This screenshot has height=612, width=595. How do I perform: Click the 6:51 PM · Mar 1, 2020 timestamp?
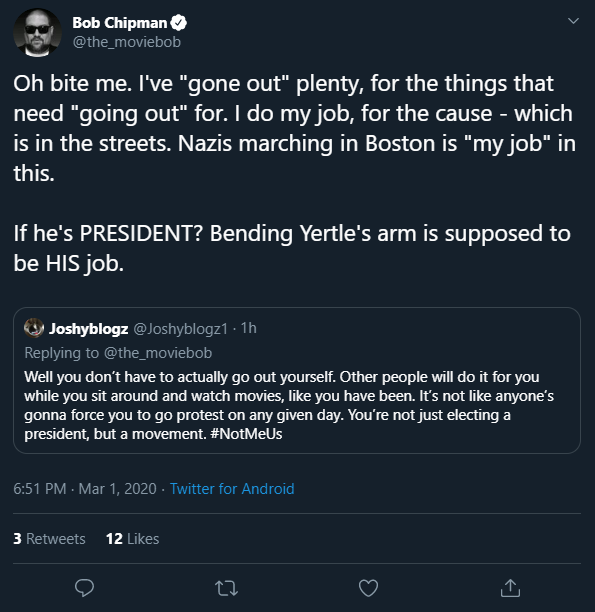85,489
